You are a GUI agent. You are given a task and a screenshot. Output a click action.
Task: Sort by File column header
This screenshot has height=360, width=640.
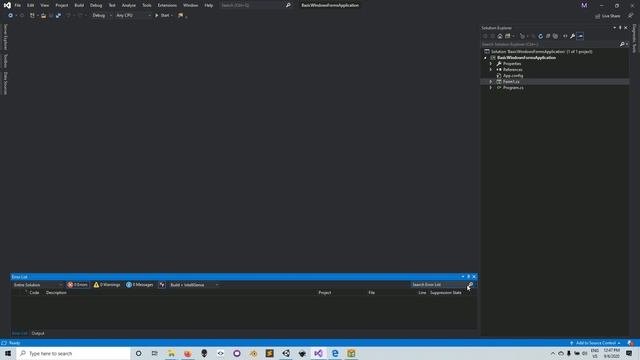click(x=371, y=293)
